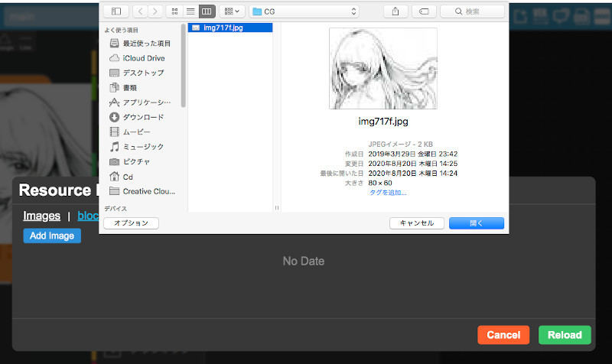Open Creative Cloud folder in sidebar
612x364 pixels.
tap(148, 191)
